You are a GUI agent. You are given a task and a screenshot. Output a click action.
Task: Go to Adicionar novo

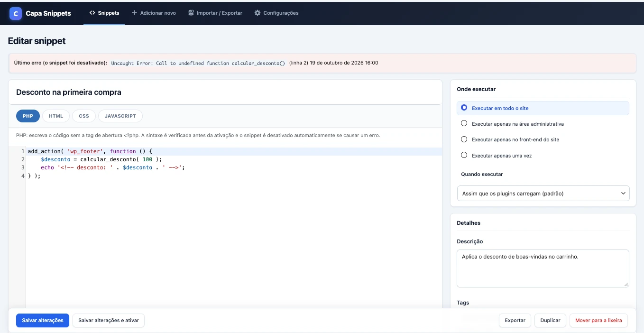pyautogui.click(x=154, y=13)
